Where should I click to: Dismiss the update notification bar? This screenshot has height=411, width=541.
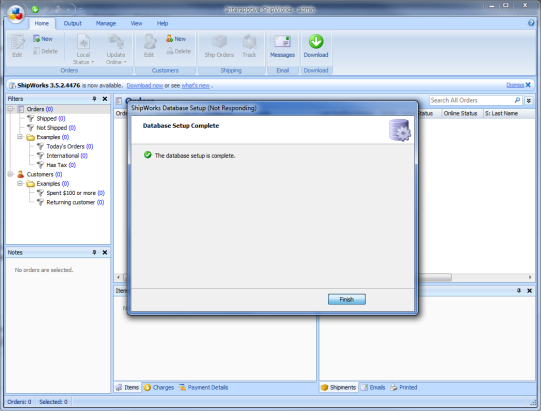518,85
